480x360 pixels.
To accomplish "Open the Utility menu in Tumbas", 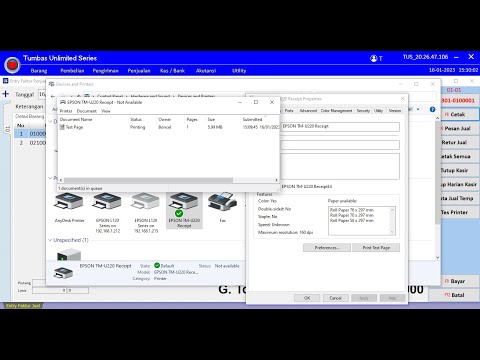I will point(239,71).
